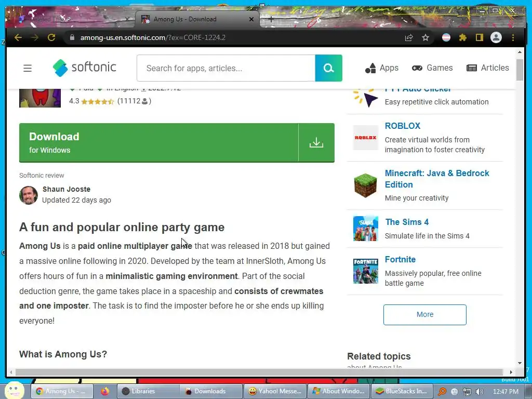Click the auto clicker cursor icon

click(365, 98)
